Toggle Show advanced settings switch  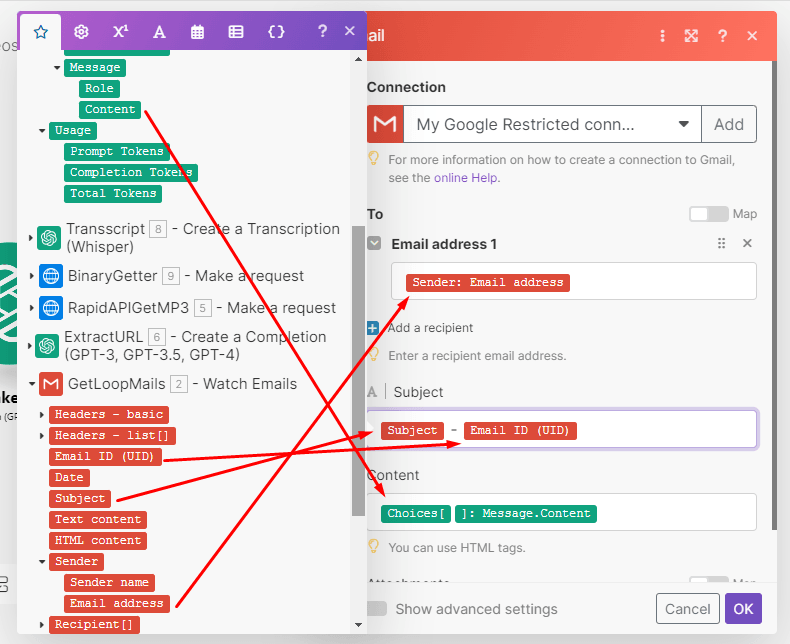[378, 609]
